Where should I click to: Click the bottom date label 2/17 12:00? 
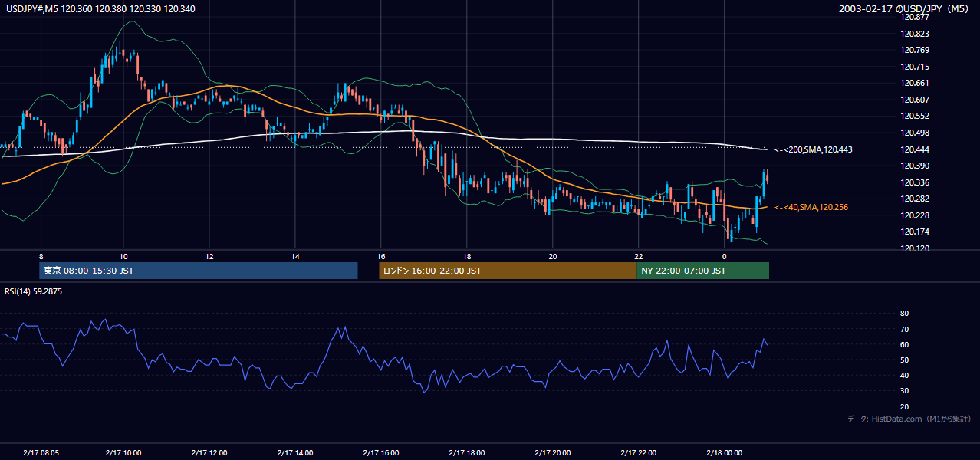point(209,453)
